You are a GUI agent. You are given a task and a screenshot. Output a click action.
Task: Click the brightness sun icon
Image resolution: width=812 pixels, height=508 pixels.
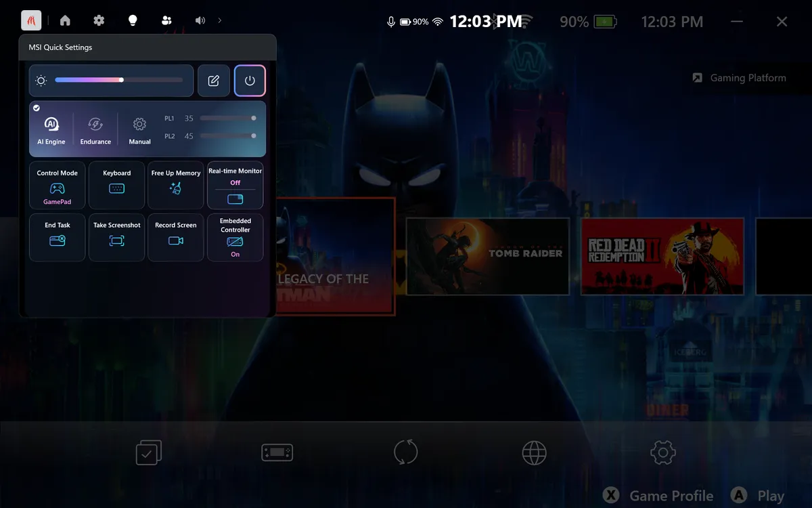41,81
